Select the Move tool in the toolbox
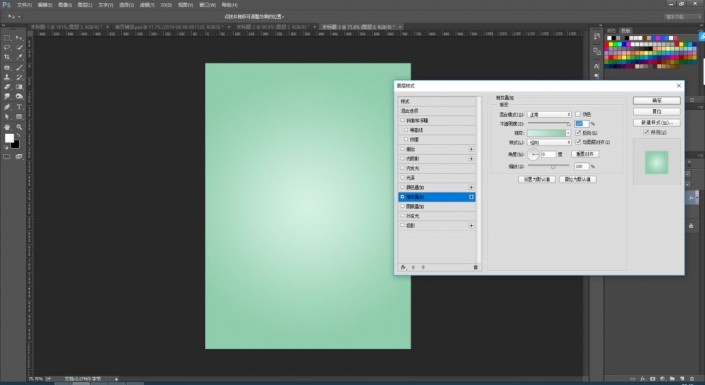Image resolution: width=705 pixels, height=385 pixels. [x=19, y=38]
